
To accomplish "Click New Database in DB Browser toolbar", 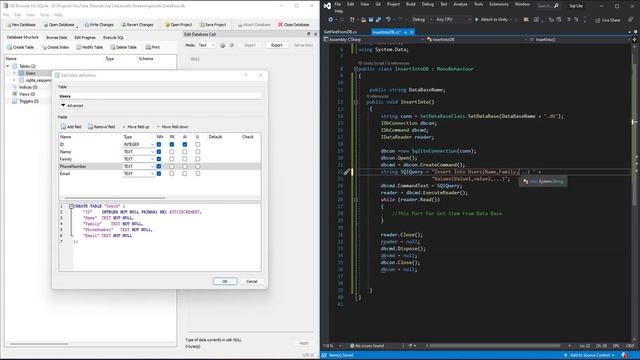I will 21,24.
